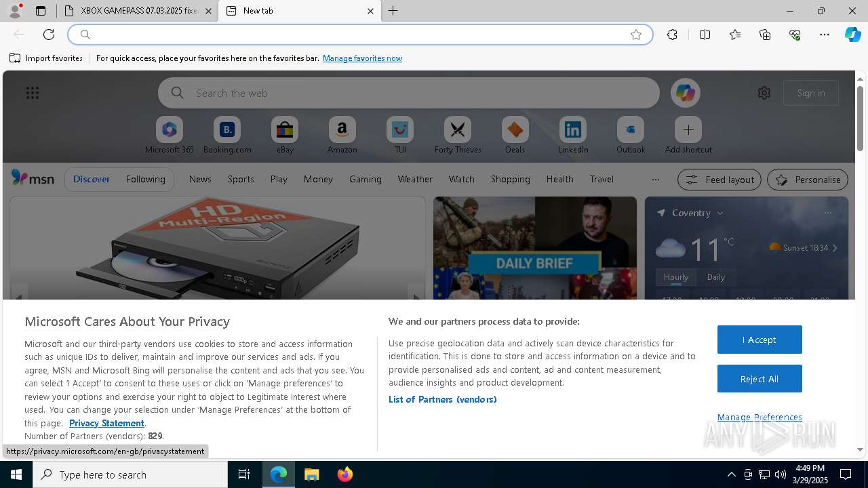Viewport: 868px width, 488px height.
Task: Switch weather to Hourly view
Action: [675, 277]
